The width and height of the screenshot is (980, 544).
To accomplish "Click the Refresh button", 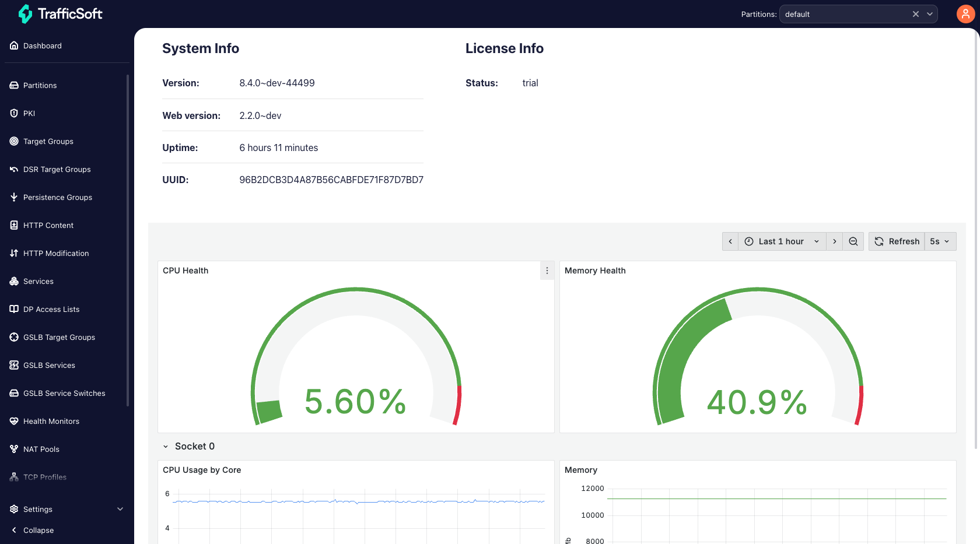I will [897, 241].
